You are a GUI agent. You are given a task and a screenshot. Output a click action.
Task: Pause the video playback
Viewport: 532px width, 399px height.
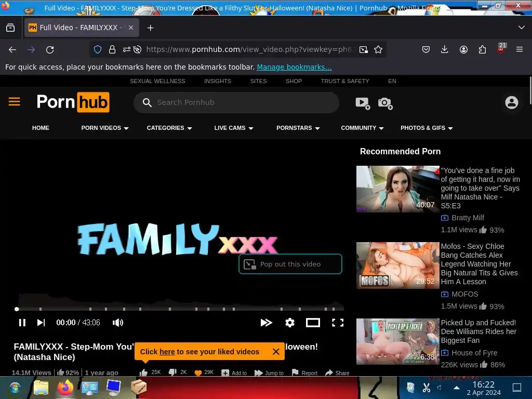tap(22, 323)
